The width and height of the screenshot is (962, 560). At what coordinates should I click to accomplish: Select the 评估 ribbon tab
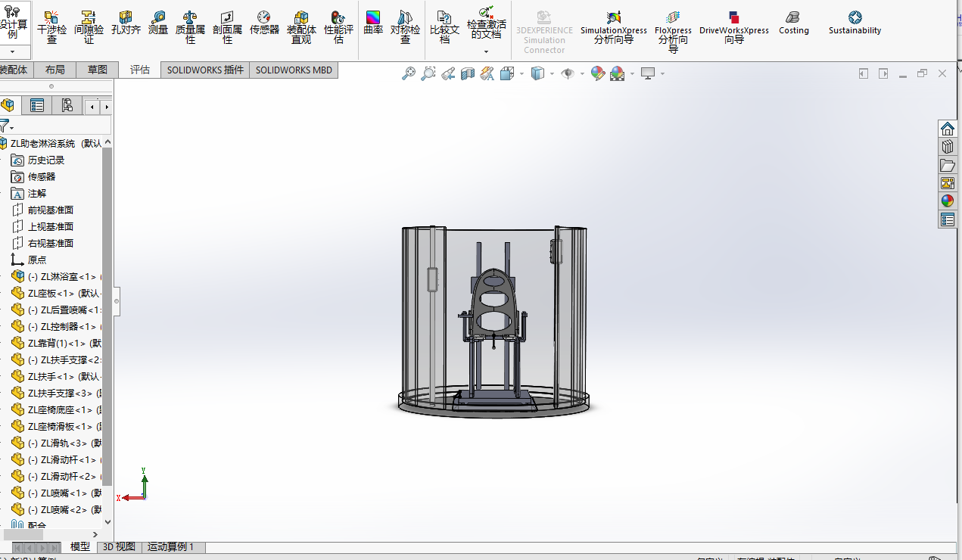(x=140, y=70)
